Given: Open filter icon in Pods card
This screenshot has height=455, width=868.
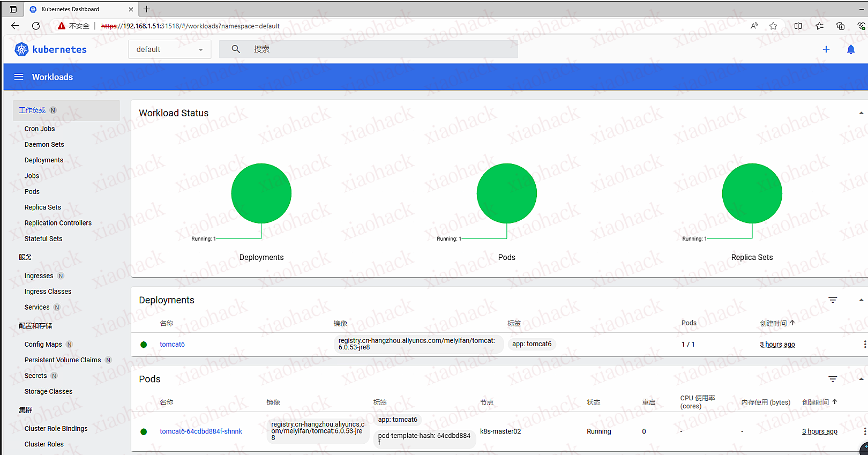Looking at the screenshot, I should pyautogui.click(x=833, y=379).
